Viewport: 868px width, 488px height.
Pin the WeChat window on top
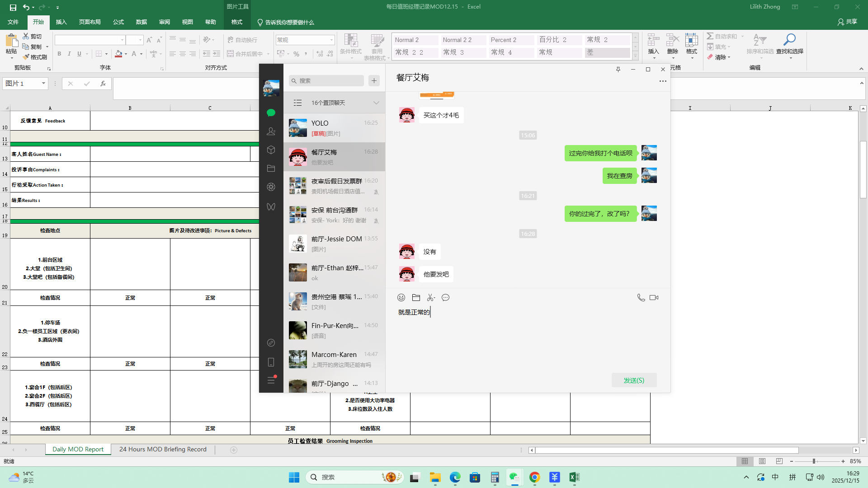(x=618, y=69)
